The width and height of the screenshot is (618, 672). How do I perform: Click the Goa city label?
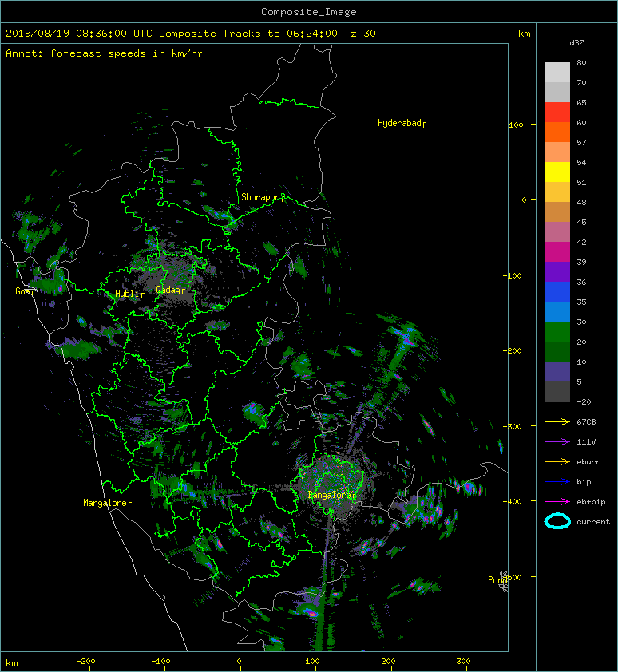tap(22, 291)
